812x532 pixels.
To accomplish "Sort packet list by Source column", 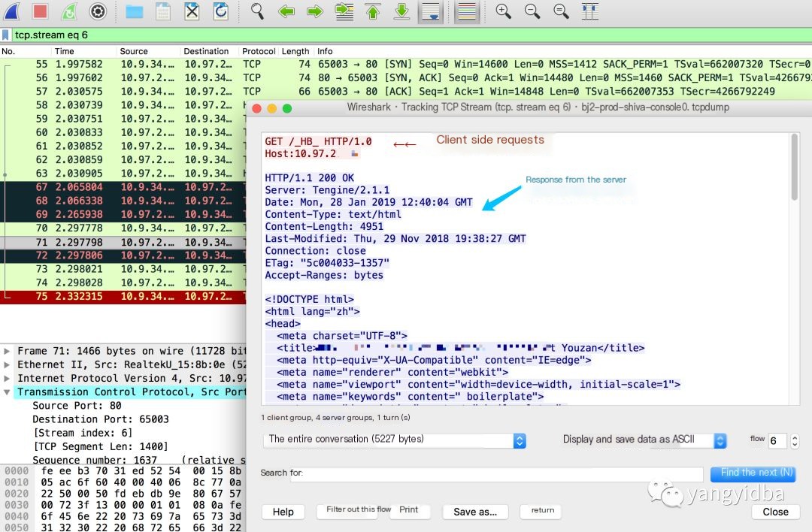I will (x=134, y=51).
